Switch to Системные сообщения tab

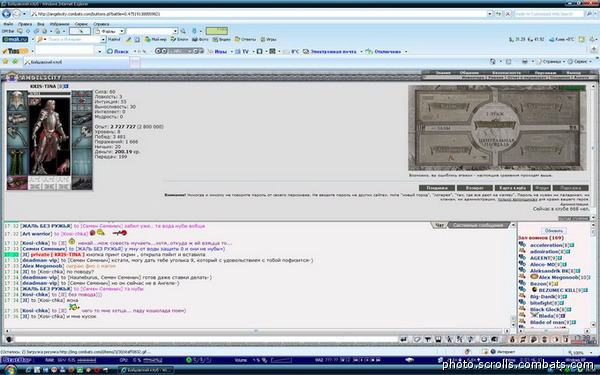click(x=478, y=225)
